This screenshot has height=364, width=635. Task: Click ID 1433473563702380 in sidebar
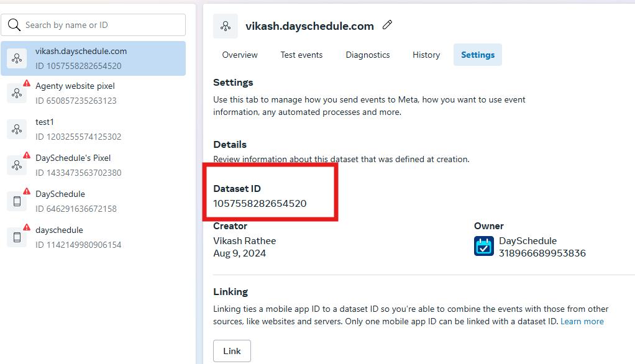[78, 173]
